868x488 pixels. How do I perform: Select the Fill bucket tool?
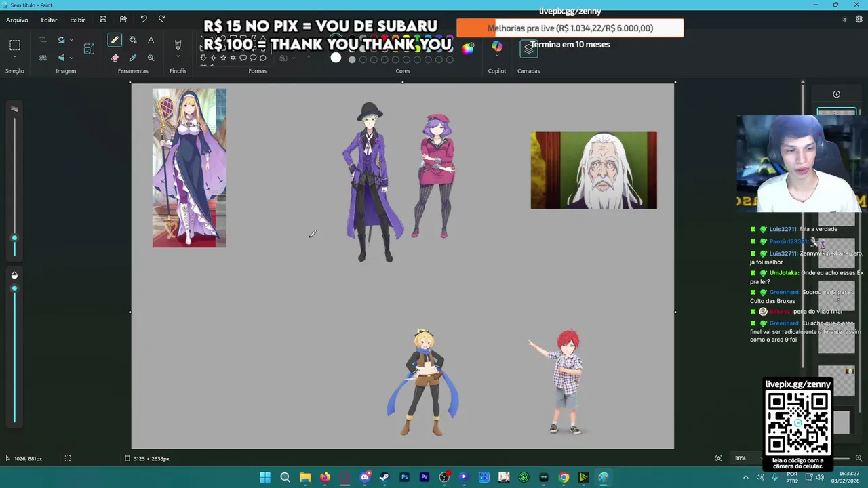point(133,40)
